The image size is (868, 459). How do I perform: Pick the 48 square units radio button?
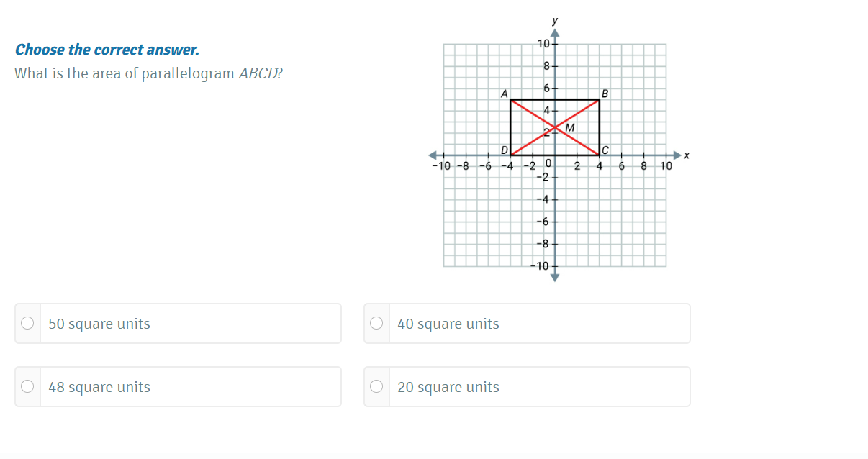tap(27, 387)
